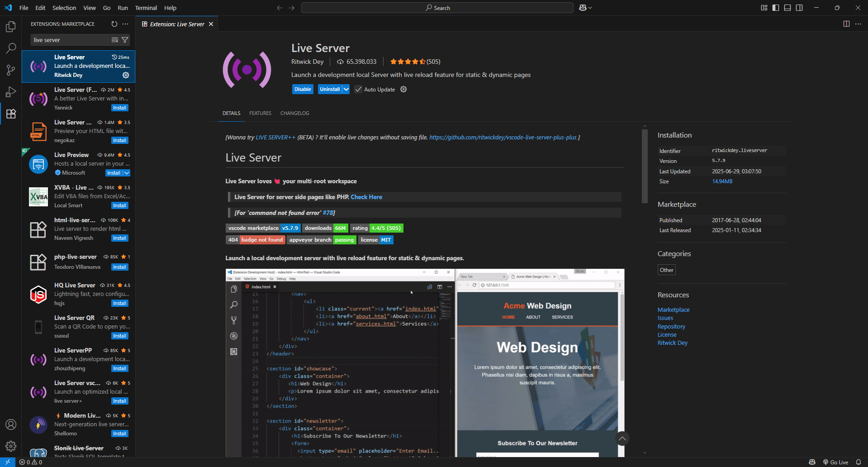Open notifications bell in status bar

coord(859,462)
